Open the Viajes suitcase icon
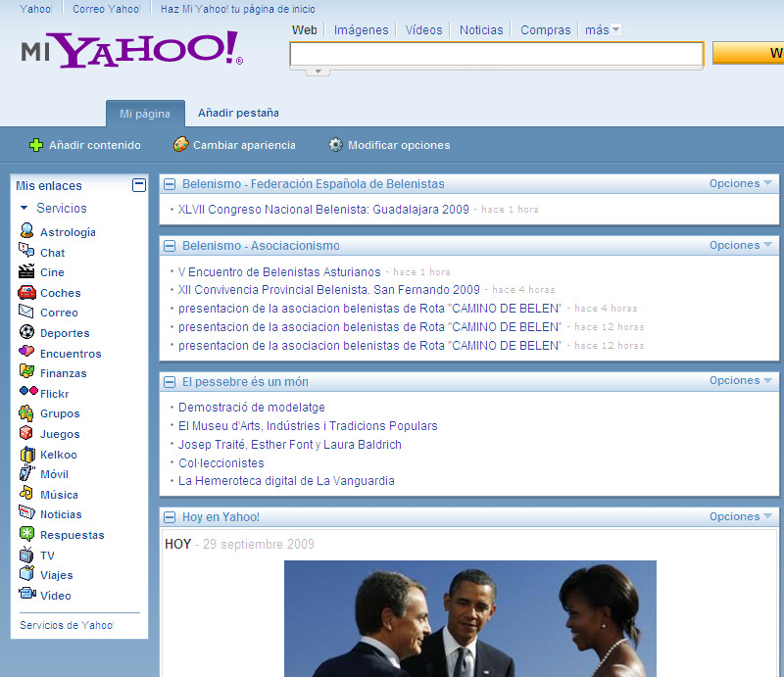 coord(26,573)
